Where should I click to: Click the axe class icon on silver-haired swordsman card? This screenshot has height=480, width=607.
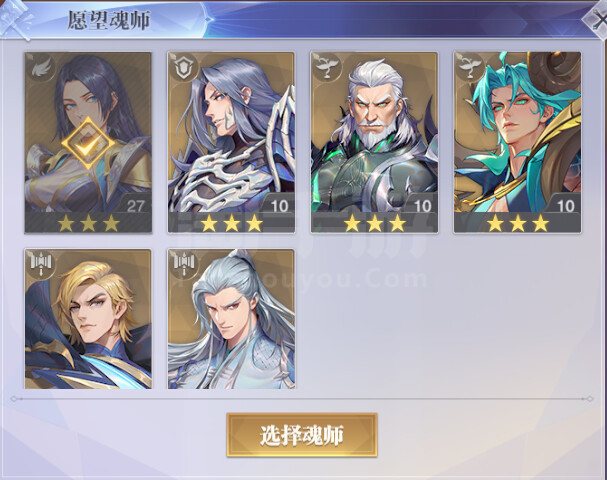[184, 265]
